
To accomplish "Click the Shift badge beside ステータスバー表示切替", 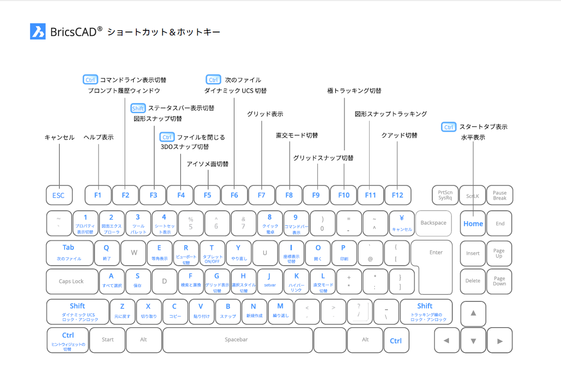I will pos(138,108).
